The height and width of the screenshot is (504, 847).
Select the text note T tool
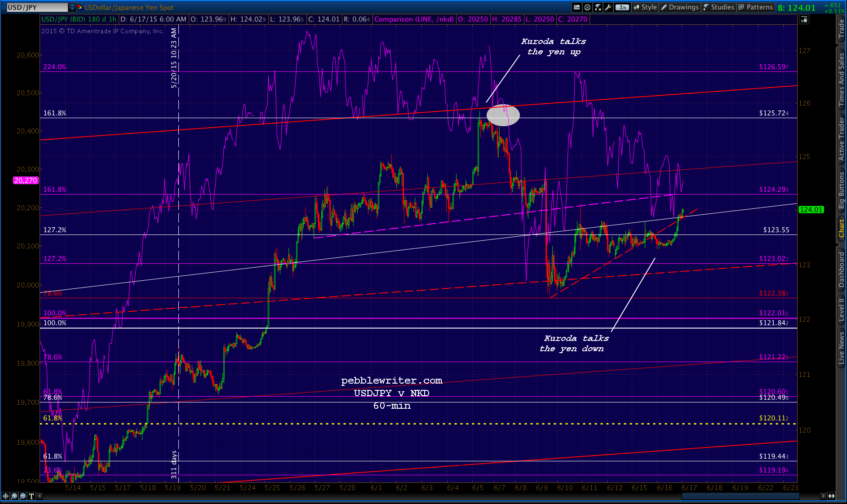31,496
